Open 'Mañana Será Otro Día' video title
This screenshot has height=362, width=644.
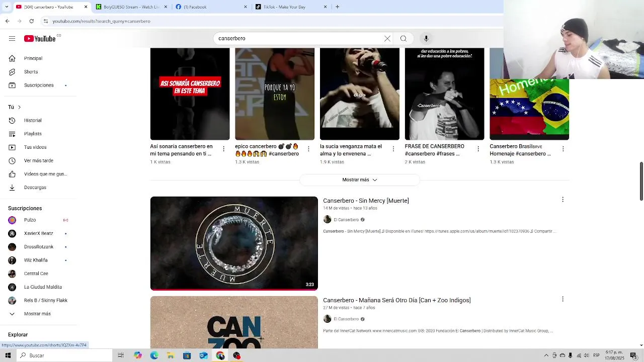click(x=396, y=300)
